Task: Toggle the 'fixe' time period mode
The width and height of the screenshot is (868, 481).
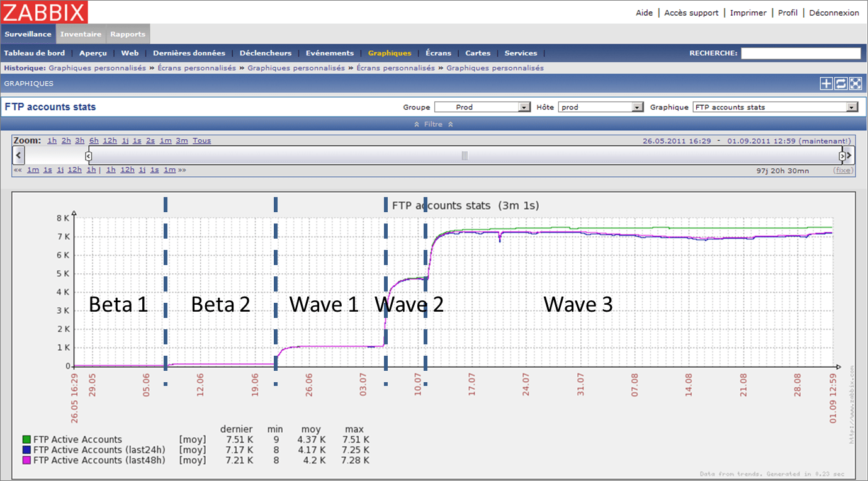Action: [843, 171]
